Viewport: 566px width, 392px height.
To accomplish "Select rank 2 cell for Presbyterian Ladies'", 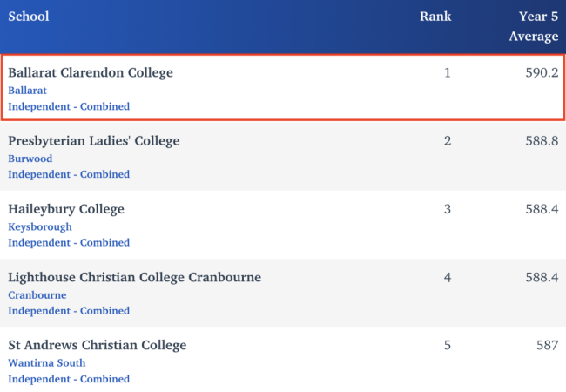I will [x=448, y=141].
